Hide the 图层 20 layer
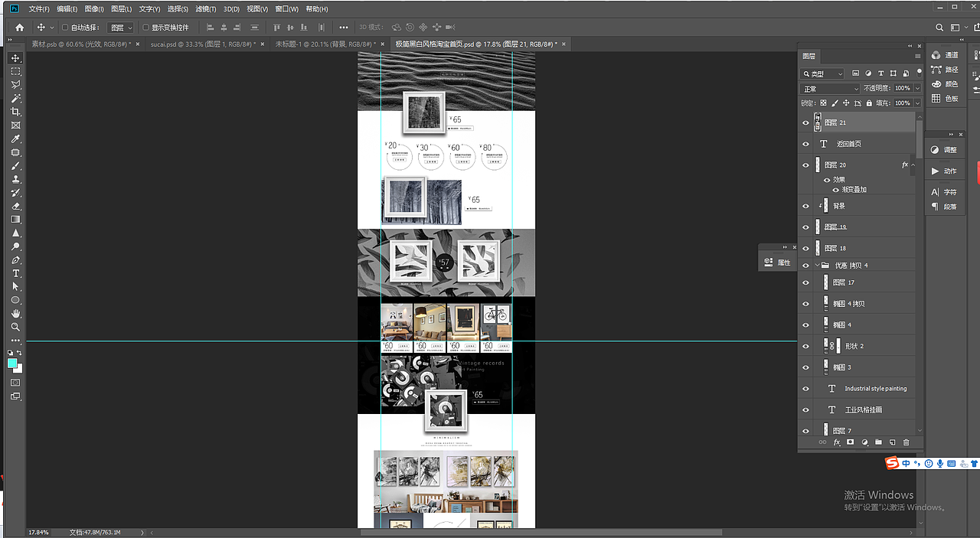This screenshot has height=538, width=980. coord(805,165)
